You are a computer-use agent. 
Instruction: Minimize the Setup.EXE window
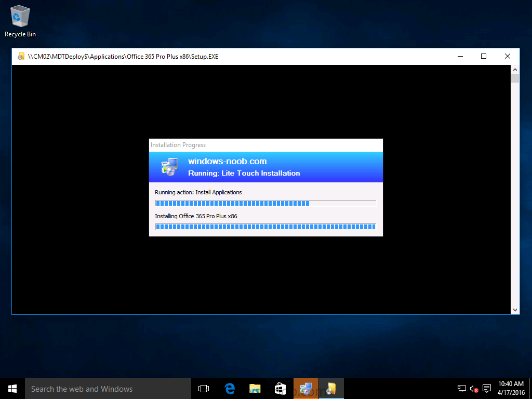click(460, 56)
